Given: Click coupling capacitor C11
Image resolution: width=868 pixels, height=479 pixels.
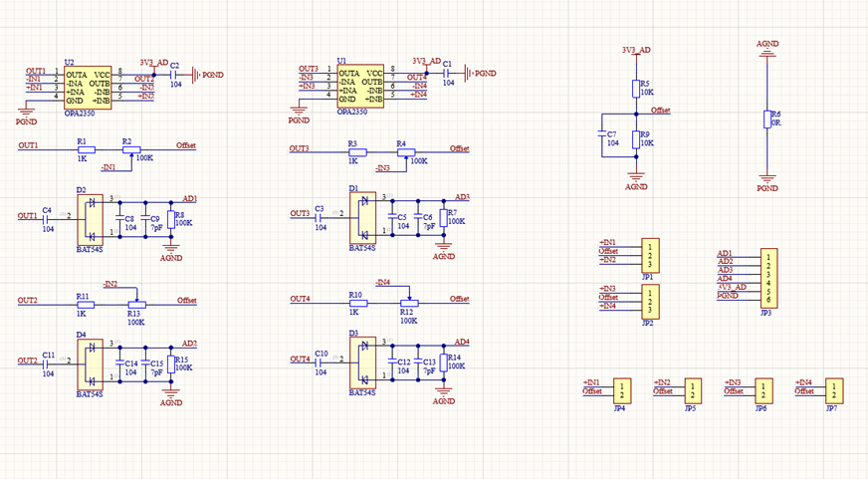Looking at the screenshot, I should point(47,364).
